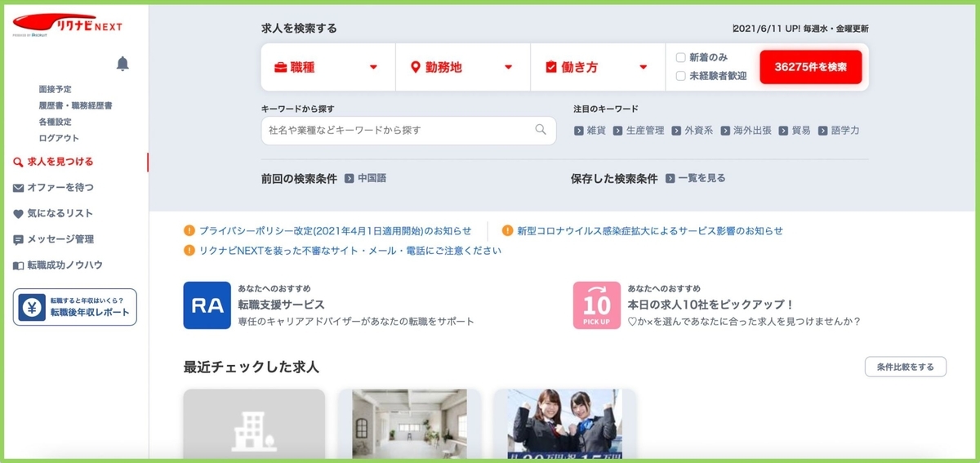Expand the 働き方 dropdown
Image resolution: width=980 pixels, height=463 pixels.
pyautogui.click(x=598, y=67)
